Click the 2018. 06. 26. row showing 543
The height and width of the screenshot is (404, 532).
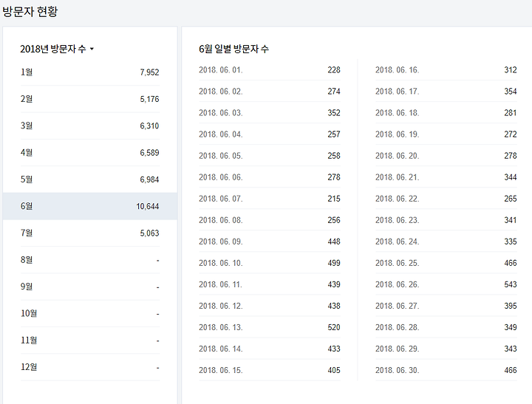[446, 284]
